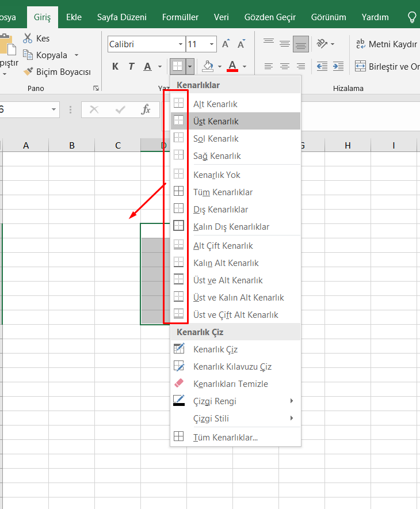Click the increase indent icon

338,66
